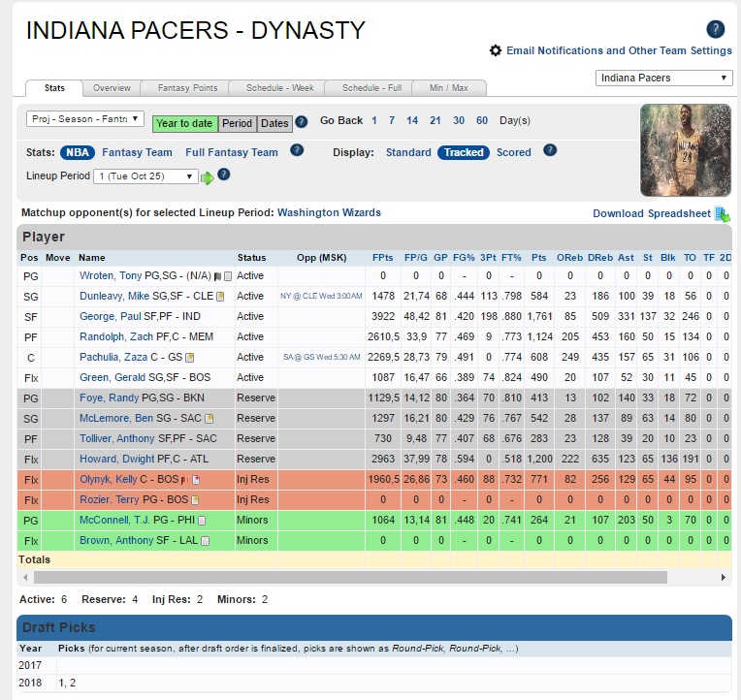Image resolution: width=741 pixels, height=700 pixels.
Task: Open note icon next to Mike Dunleavy
Action: point(220,297)
